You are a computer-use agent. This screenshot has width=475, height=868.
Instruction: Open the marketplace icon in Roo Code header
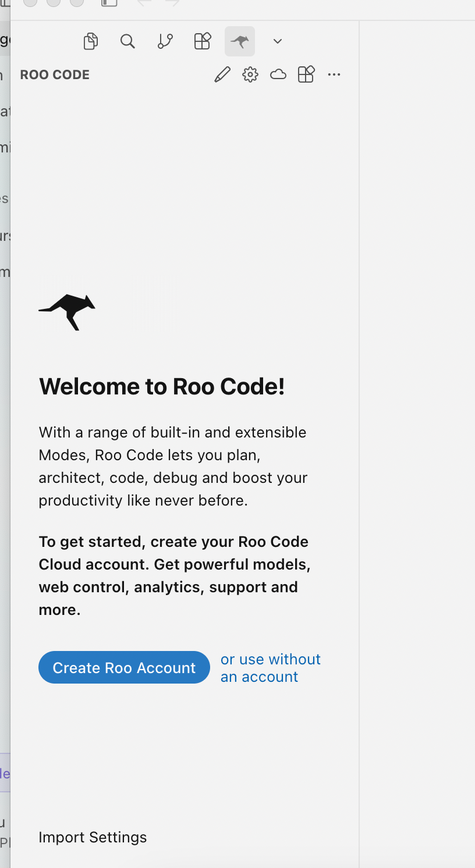pos(306,74)
